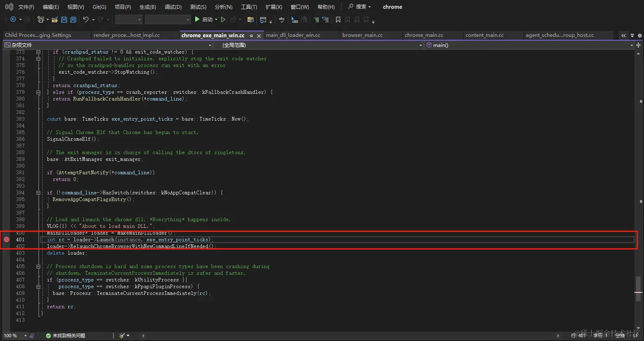Collapse the block at line 408
Image resolution: width=644 pixels, height=341 pixels.
38,287
